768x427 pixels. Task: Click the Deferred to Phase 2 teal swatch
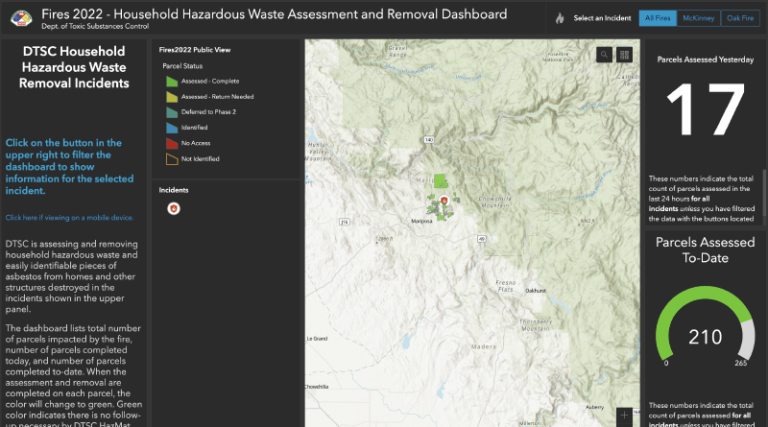point(172,112)
